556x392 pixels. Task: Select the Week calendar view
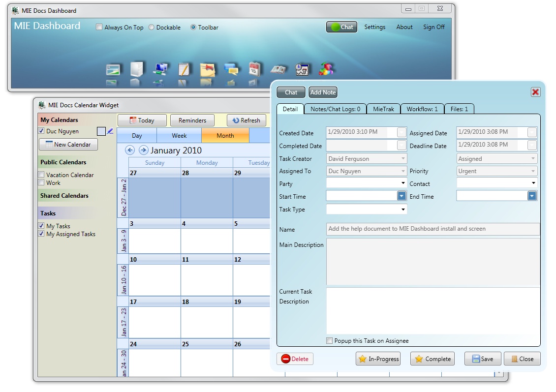click(179, 136)
